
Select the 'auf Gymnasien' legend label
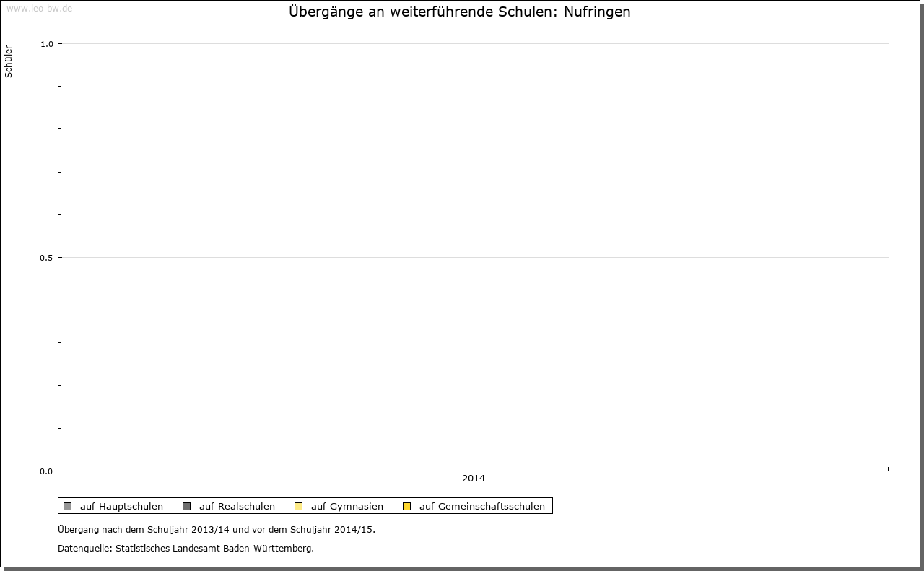(346, 506)
